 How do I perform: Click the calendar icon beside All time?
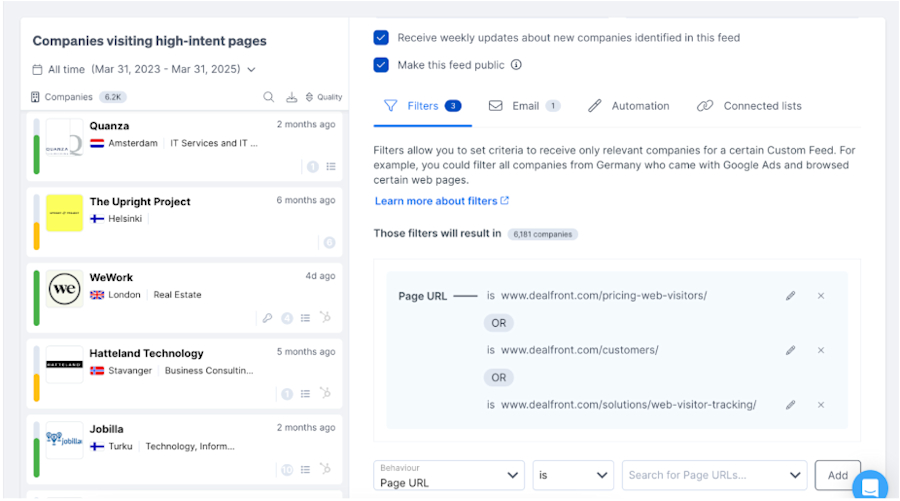pyautogui.click(x=37, y=69)
